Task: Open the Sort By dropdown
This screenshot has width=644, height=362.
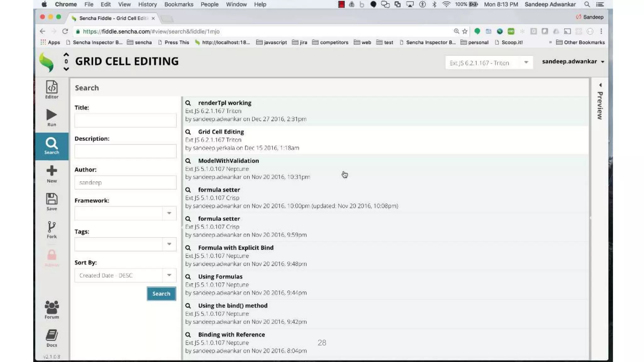Action: [x=169, y=275]
